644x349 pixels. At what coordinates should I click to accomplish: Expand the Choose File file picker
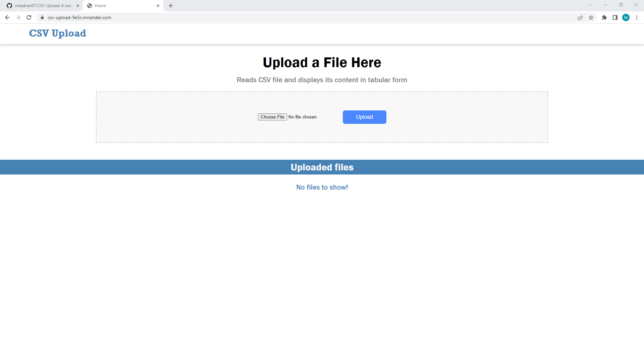[x=272, y=117]
